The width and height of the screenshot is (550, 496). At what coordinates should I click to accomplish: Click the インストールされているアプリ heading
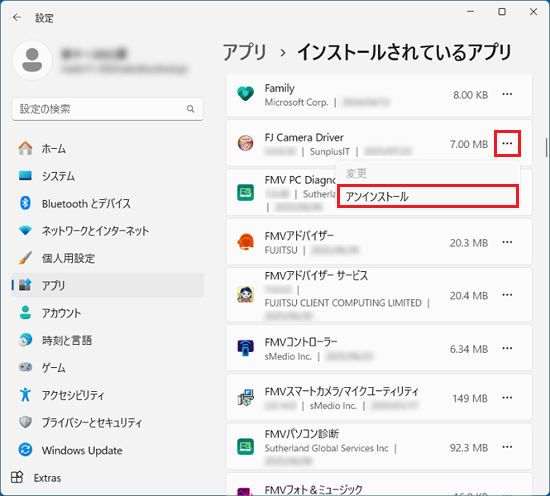tap(404, 52)
